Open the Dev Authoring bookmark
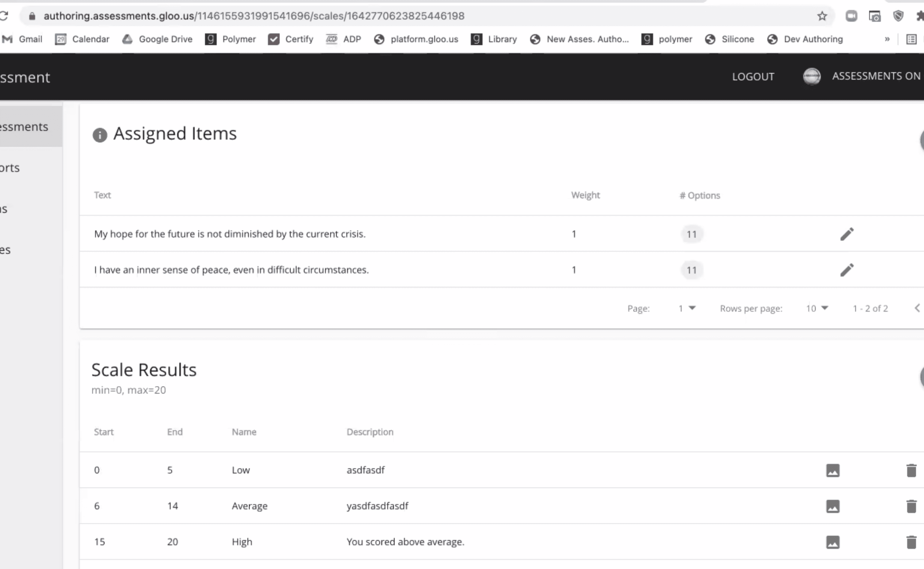 (x=805, y=39)
